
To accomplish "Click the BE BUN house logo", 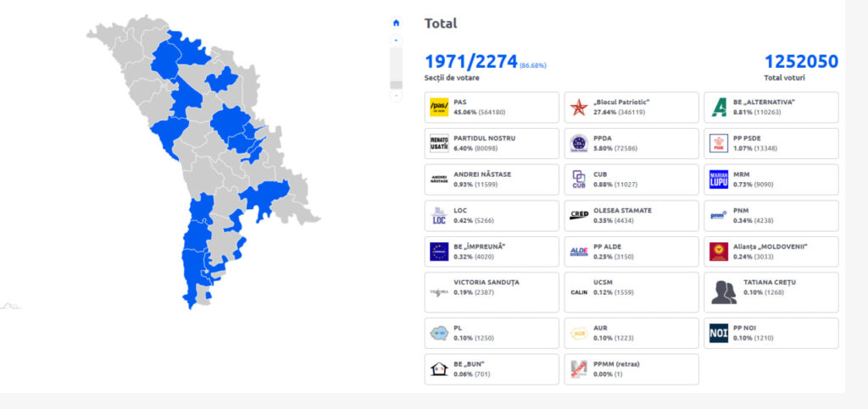I will (x=439, y=368).
